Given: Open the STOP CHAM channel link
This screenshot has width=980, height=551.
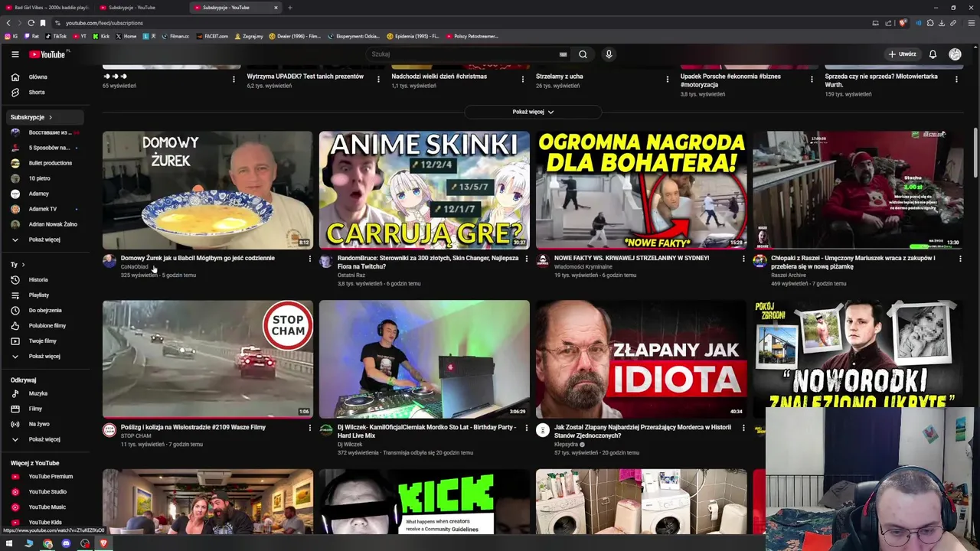Looking at the screenshot, I should click(136, 436).
